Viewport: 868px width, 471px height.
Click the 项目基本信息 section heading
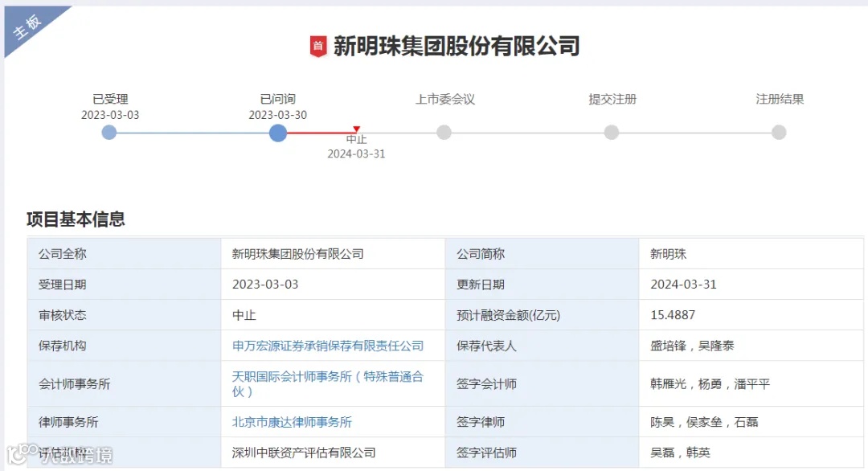[x=76, y=219]
